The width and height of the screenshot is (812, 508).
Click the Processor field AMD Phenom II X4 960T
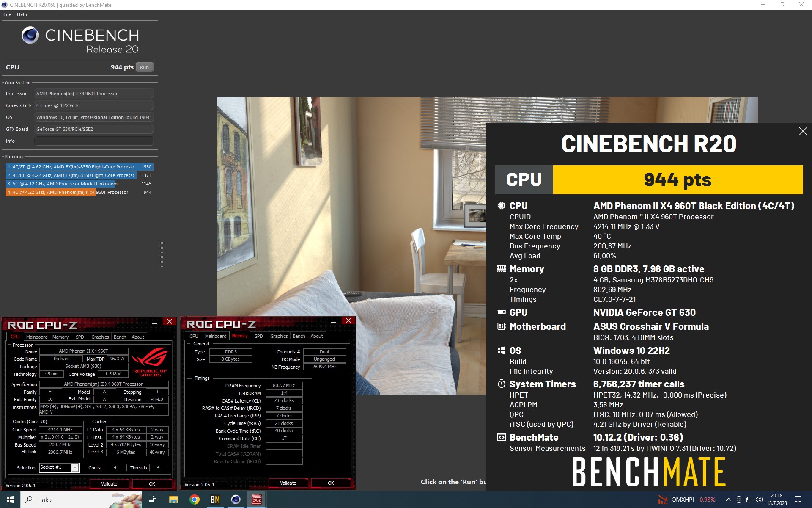94,94
